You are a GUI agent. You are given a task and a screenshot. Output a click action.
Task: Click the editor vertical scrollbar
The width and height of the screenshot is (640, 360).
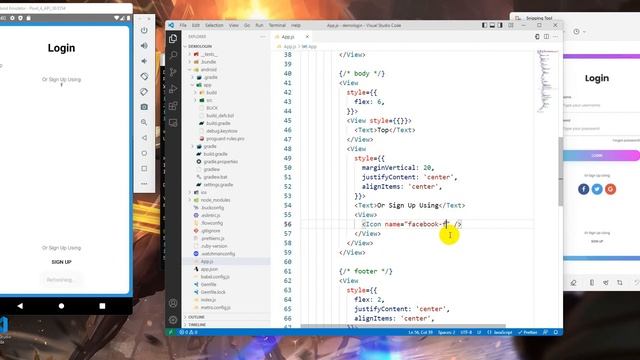point(561,171)
